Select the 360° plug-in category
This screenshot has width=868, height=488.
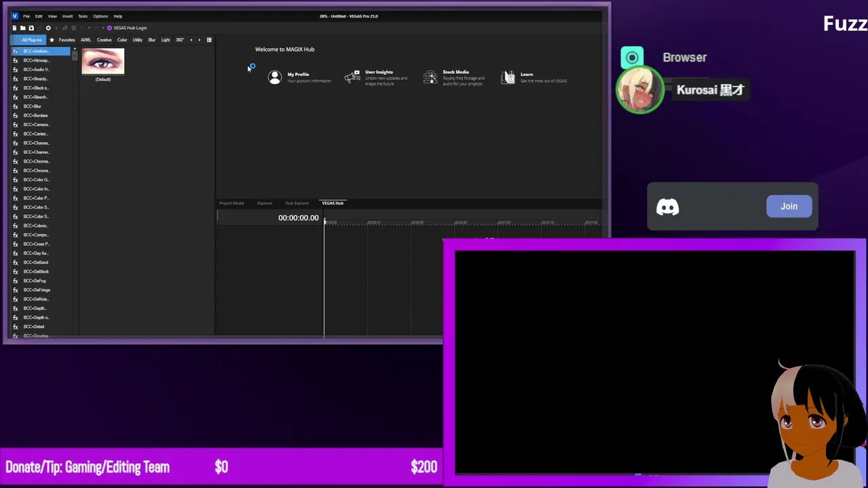pos(180,40)
